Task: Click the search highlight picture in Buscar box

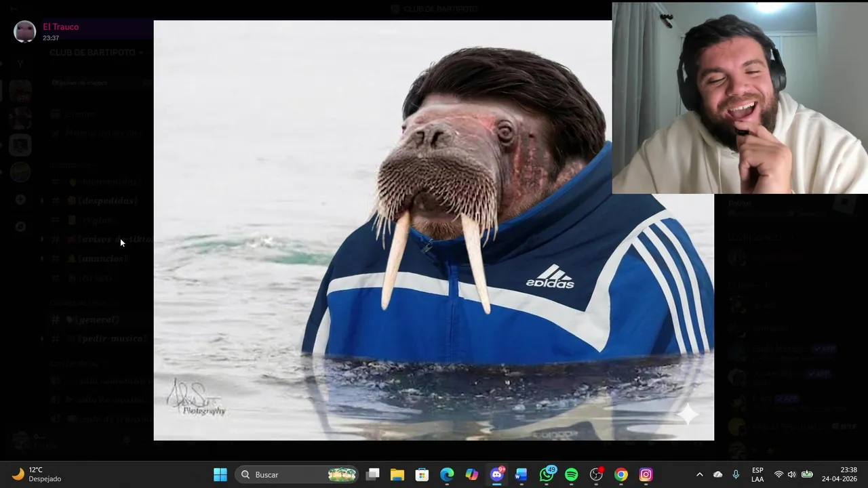Action: 342,474
